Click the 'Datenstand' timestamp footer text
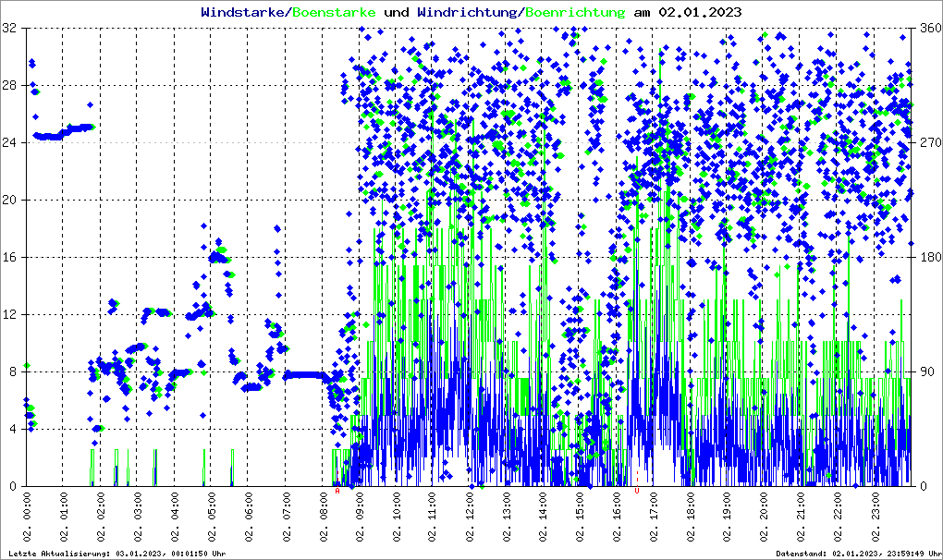The height and width of the screenshot is (560, 943). tap(857, 554)
